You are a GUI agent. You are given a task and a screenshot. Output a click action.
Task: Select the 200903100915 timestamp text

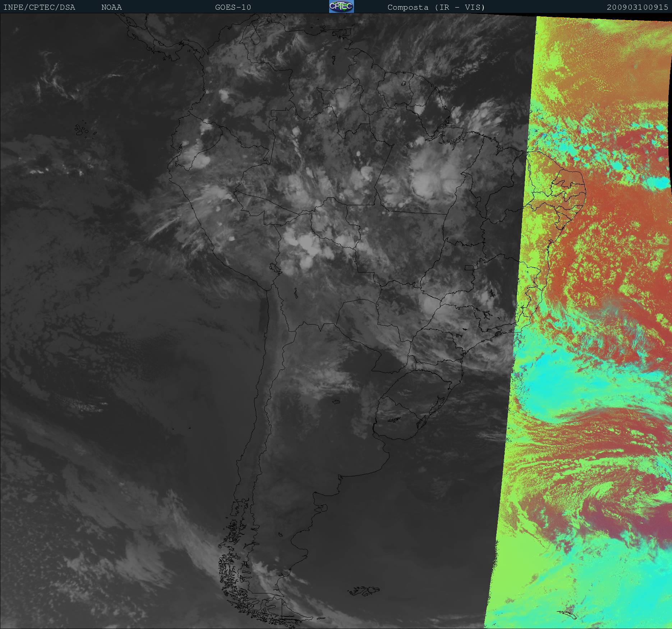pyautogui.click(x=638, y=7)
